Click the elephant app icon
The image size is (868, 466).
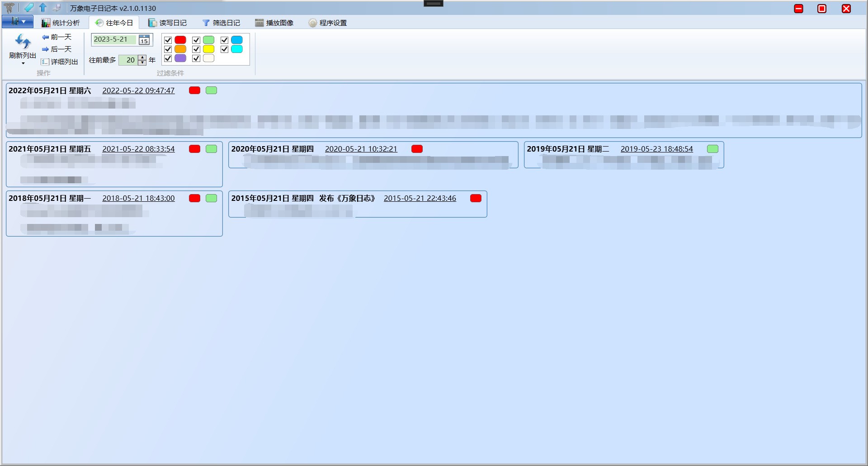pyautogui.click(x=9, y=8)
